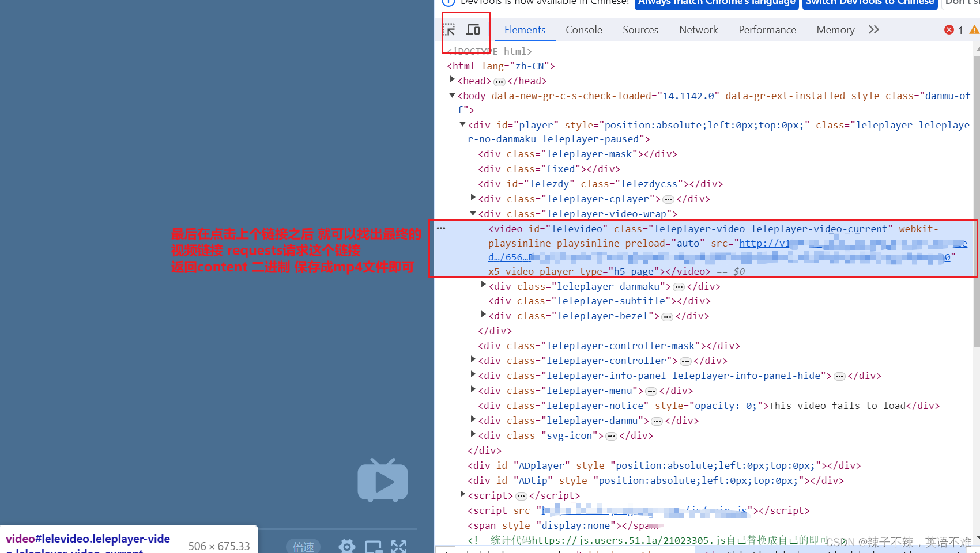Screen dimensions: 980x553
Task: Click 'Always match Chrome's language' button
Action: click(717, 3)
